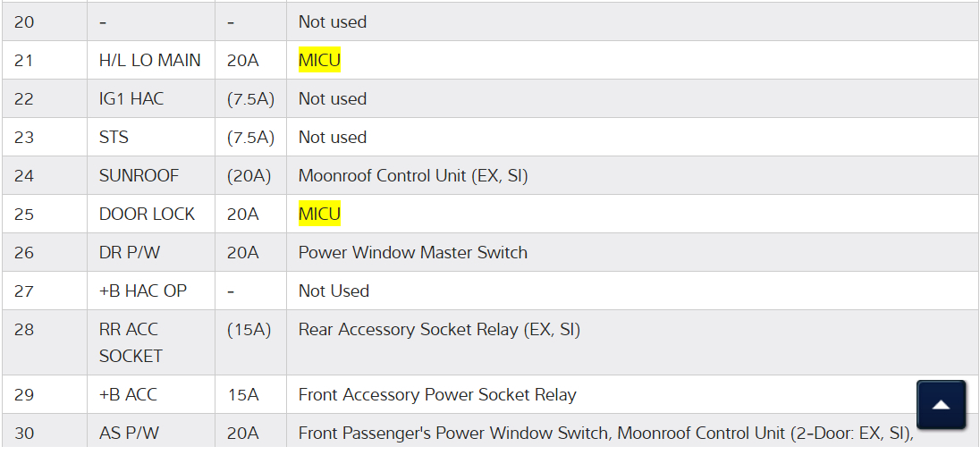Click the scroll-to-top arrow button
Viewport: 980px width, 455px height.
pos(941,405)
